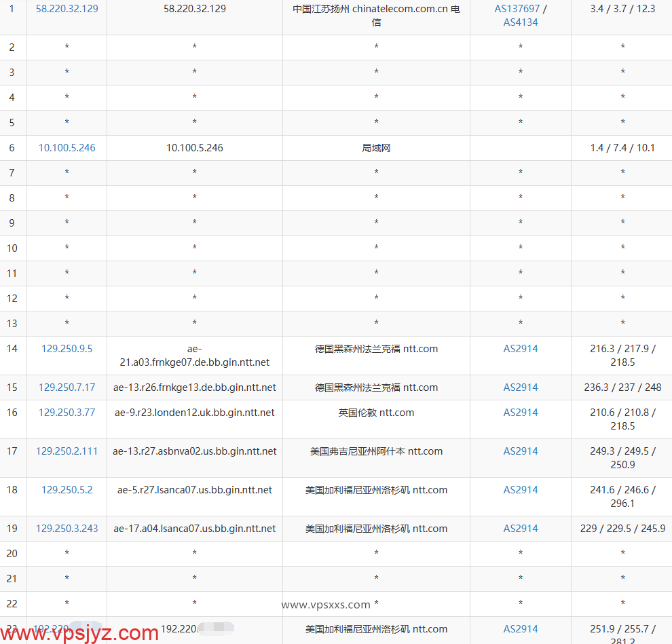Click 德国黑森州法兰克福 ntt.com in hop 15

376,387
